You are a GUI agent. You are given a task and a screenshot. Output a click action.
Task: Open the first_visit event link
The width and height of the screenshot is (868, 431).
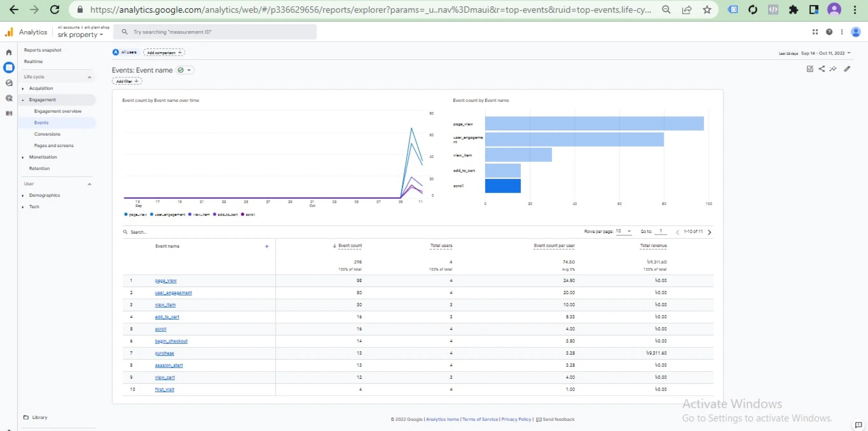[x=164, y=389]
